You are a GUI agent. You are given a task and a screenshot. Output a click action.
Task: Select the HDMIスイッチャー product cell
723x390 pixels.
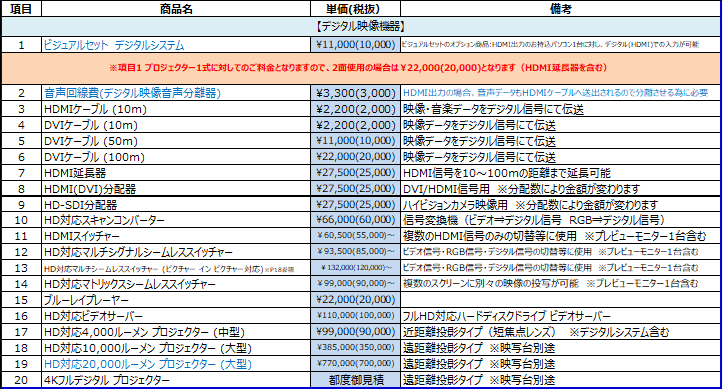coord(176,236)
